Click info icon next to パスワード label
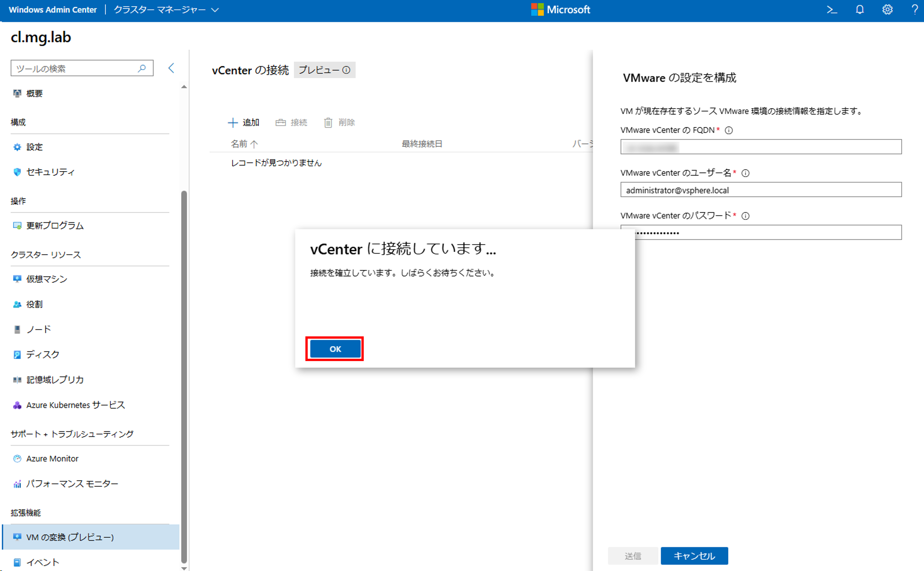The image size is (924, 571). tap(745, 216)
